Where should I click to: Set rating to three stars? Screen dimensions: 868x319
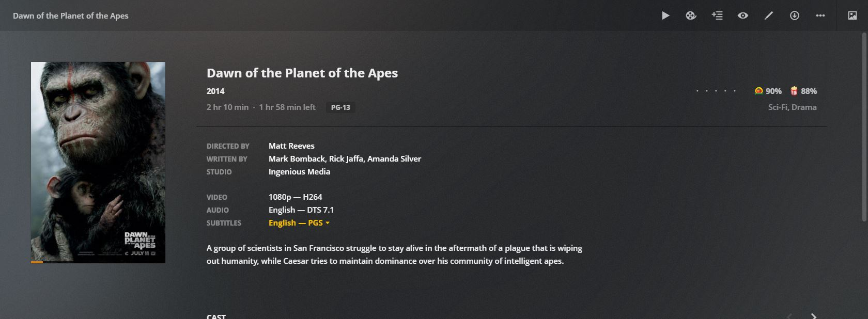pos(716,91)
